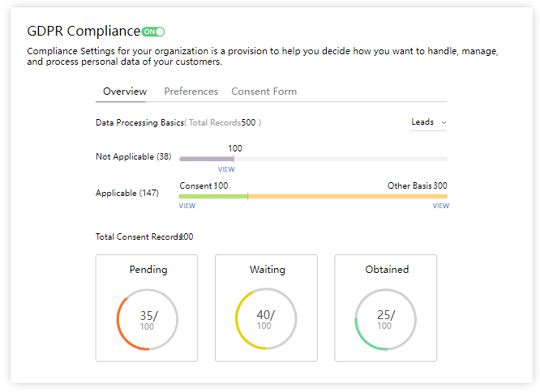Click the yellow Other Basis bar segment
The image size is (540, 392).
pyautogui.click(x=347, y=196)
